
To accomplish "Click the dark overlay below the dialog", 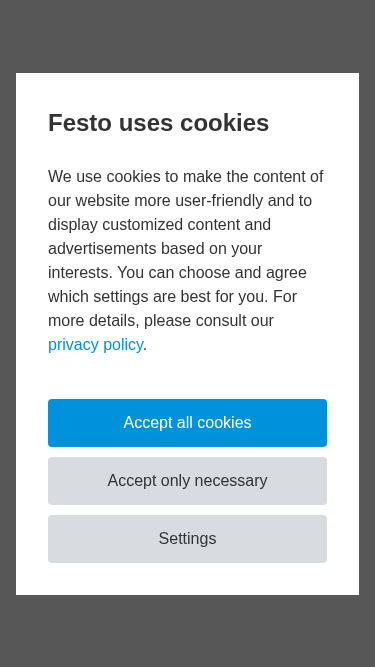I will click(x=187, y=631).
